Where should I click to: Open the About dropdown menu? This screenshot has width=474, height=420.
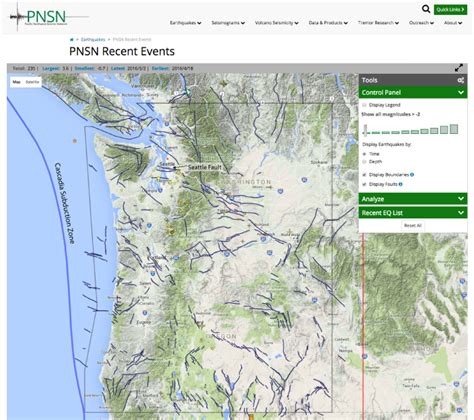coord(453,23)
